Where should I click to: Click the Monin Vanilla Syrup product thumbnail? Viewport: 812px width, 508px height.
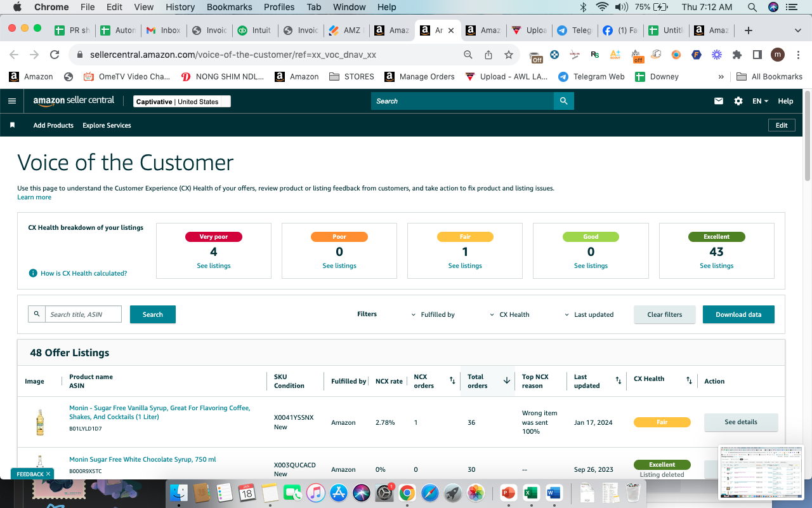[x=40, y=422]
